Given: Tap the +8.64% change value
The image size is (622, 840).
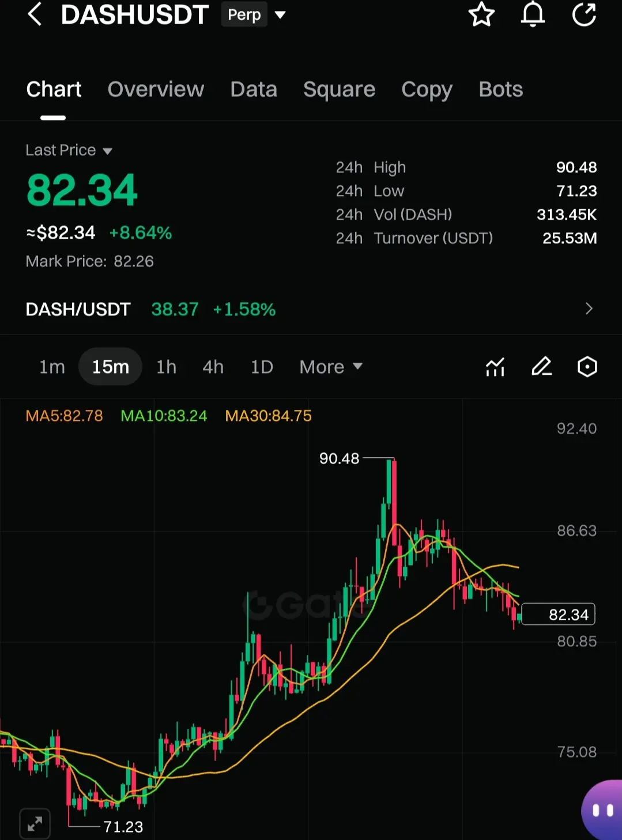Looking at the screenshot, I should point(140,233).
